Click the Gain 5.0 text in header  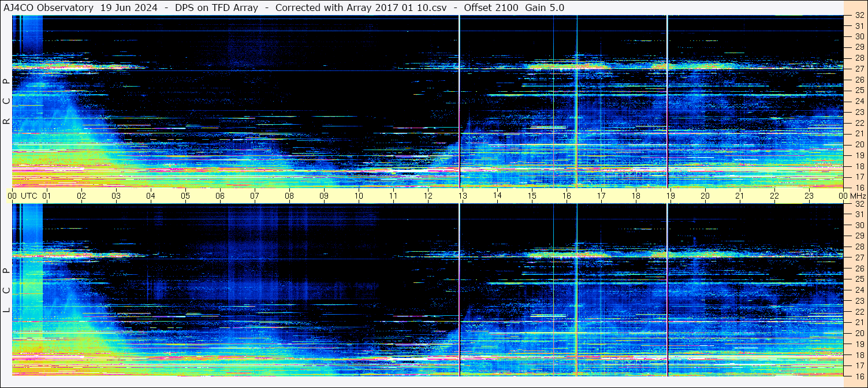click(545, 8)
